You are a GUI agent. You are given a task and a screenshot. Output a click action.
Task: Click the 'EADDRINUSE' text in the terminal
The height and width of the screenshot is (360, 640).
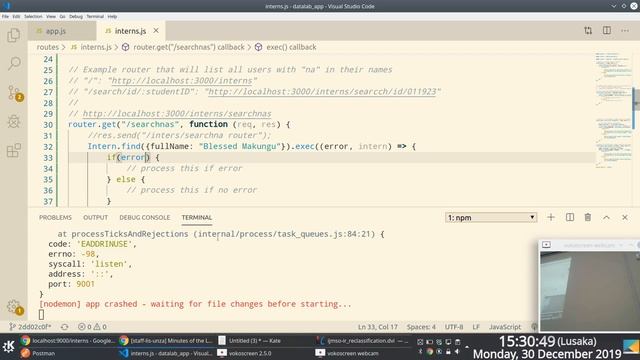pyautogui.click(x=104, y=244)
